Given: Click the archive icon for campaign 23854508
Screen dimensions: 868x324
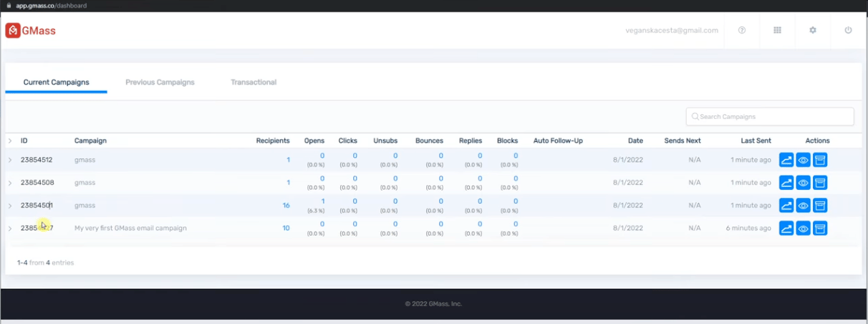Looking at the screenshot, I should pos(820,183).
